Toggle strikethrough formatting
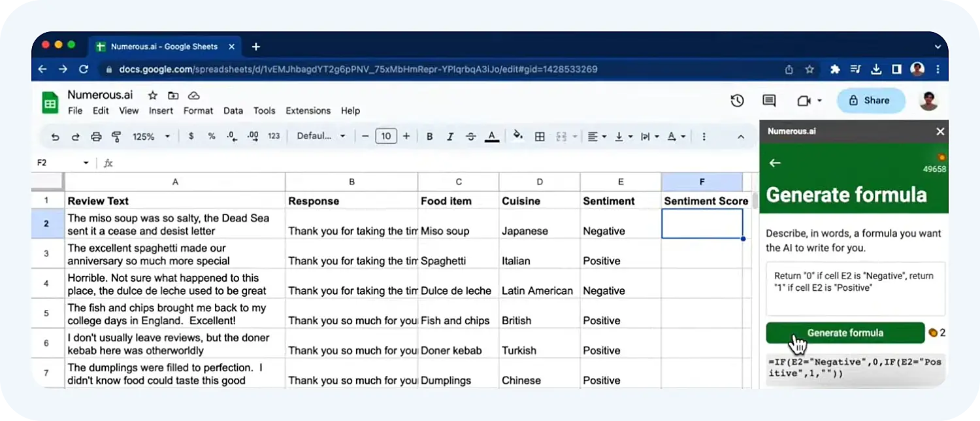The image size is (980, 421). [x=471, y=137]
